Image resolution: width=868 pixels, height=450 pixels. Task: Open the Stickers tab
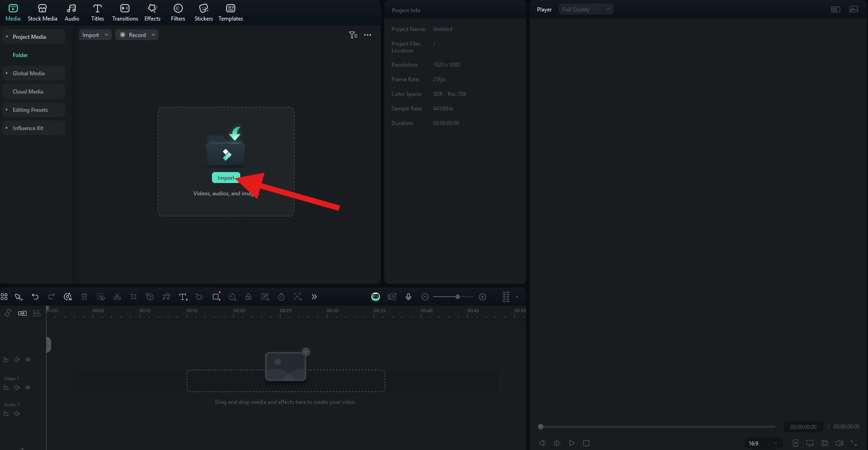coord(203,12)
